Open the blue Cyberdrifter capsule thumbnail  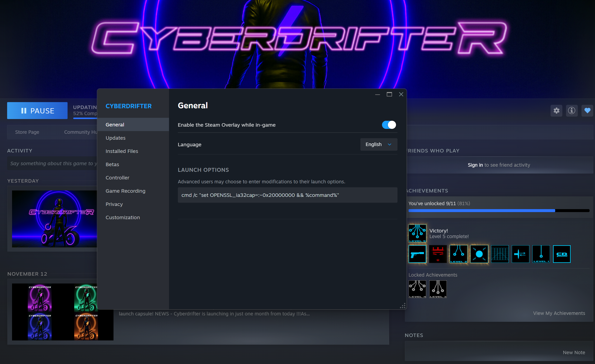click(40, 327)
